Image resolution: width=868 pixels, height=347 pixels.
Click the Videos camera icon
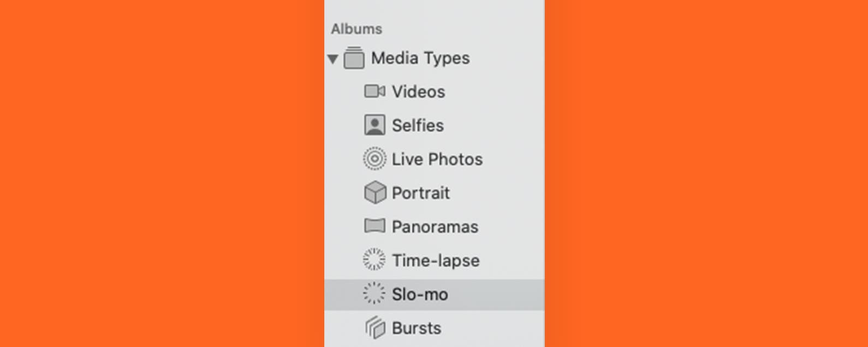[374, 91]
